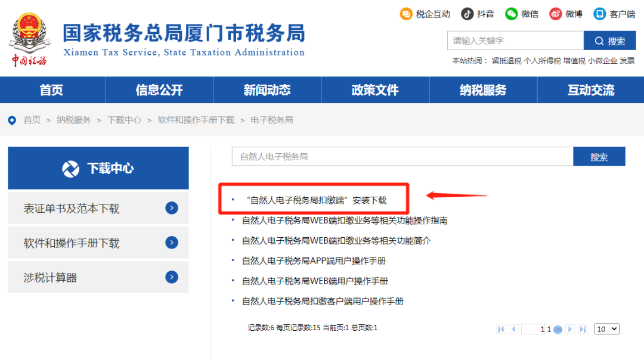Open the 信息公开 navigation tab
Screen dimensions: 644x360
click(159, 90)
